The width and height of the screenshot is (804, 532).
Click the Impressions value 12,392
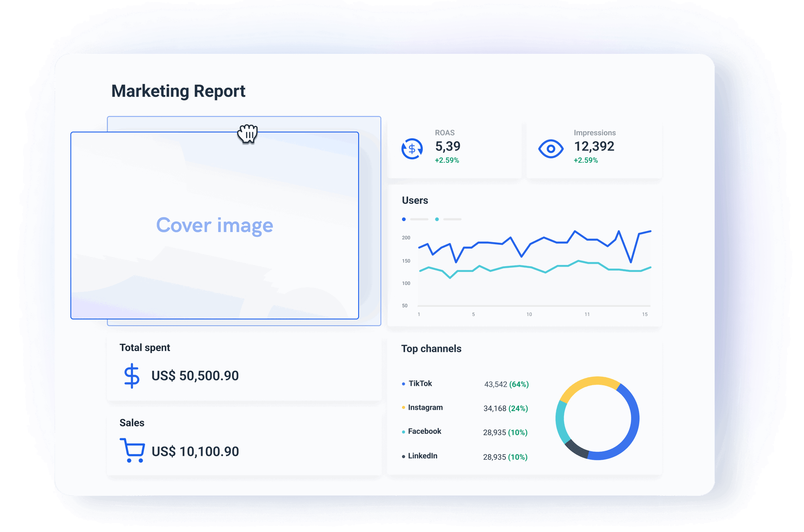point(594,146)
